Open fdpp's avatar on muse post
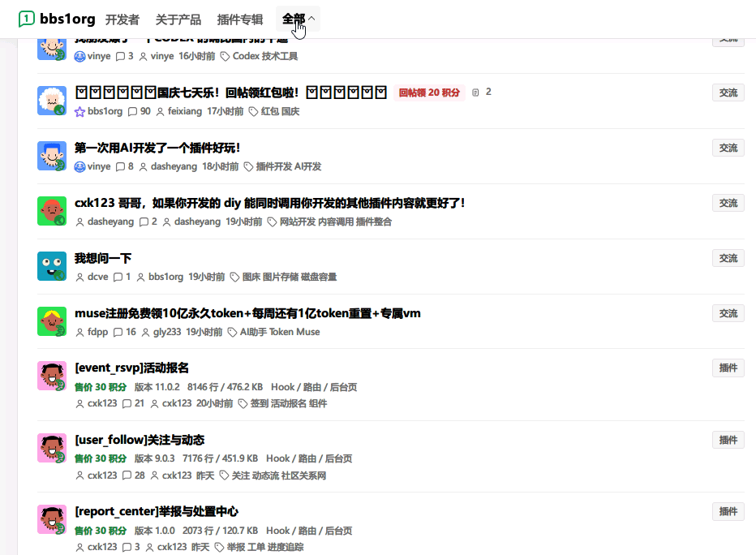The width and height of the screenshot is (756, 555). pyautogui.click(x=52, y=321)
